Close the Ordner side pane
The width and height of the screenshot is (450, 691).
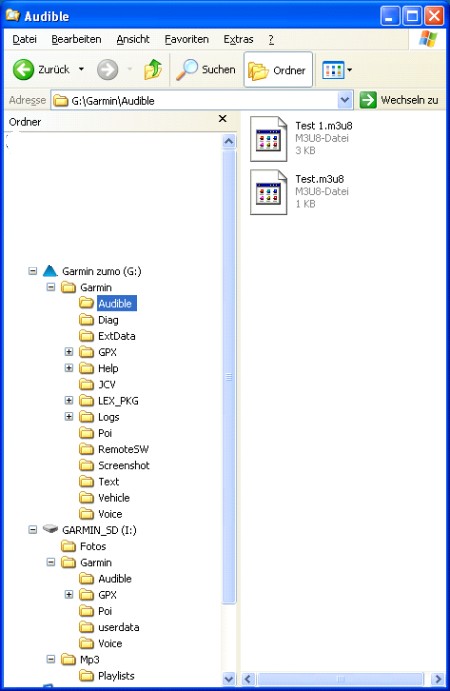223,119
